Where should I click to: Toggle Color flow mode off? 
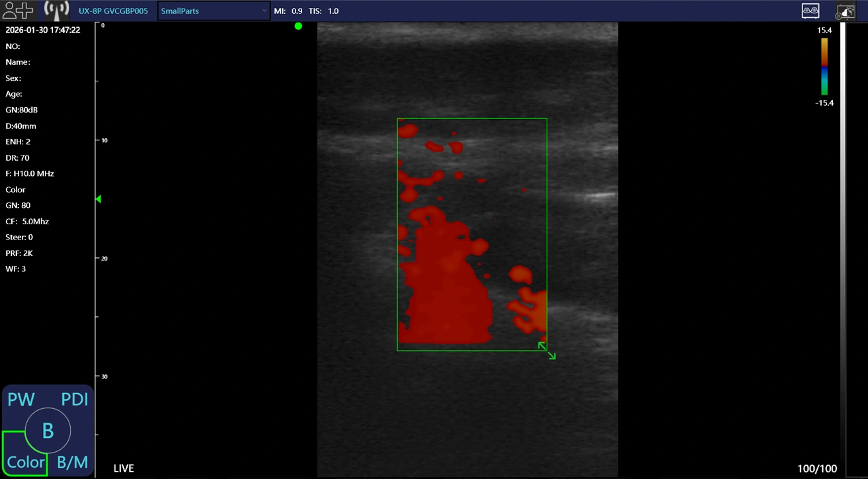(x=25, y=461)
